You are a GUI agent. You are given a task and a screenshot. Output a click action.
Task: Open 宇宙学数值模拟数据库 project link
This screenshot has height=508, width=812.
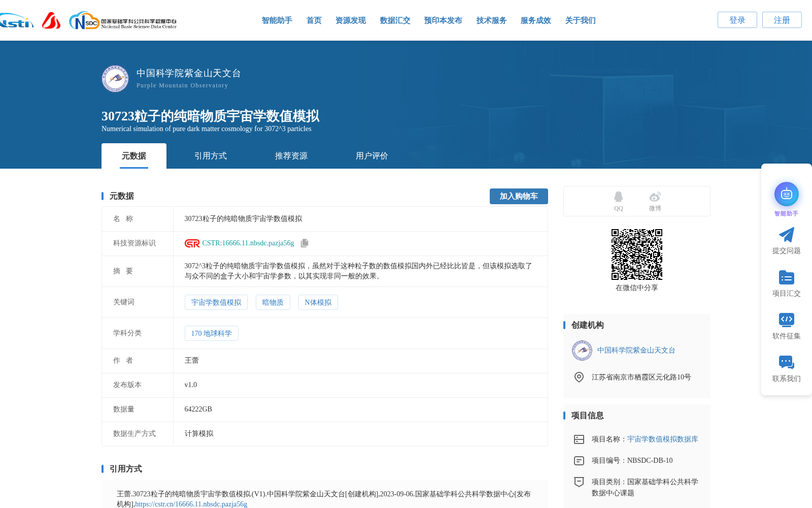click(663, 439)
